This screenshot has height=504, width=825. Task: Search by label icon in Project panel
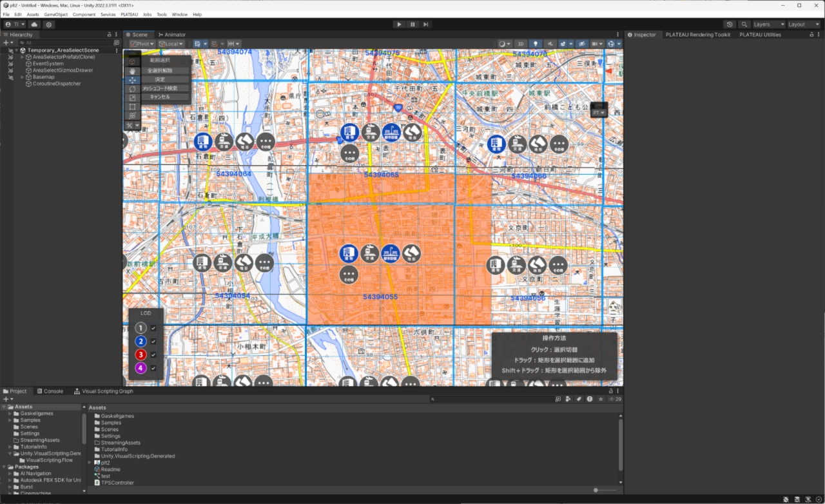pos(579,399)
